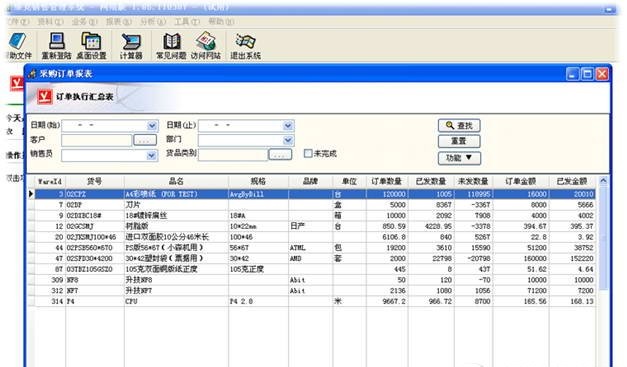This screenshot has width=627, height=367.
Task: Click the 单位 column header
Action: click(349, 182)
